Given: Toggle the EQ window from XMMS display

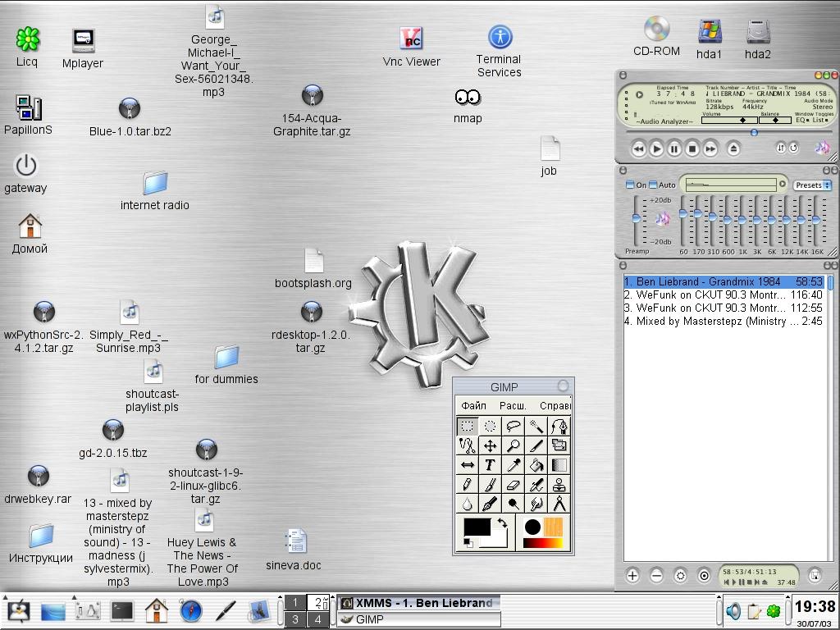Looking at the screenshot, I should (x=802, y=120).
